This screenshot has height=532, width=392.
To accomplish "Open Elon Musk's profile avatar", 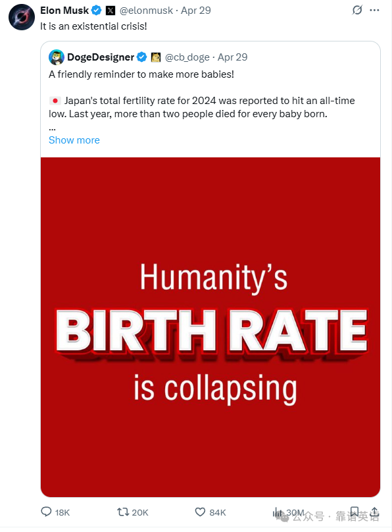I will [22, 17].
